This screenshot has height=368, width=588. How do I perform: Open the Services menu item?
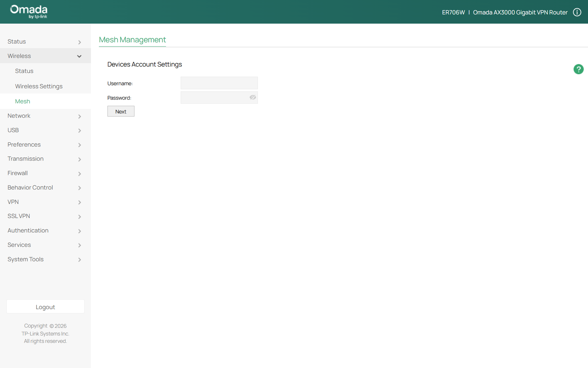[45, 245]
